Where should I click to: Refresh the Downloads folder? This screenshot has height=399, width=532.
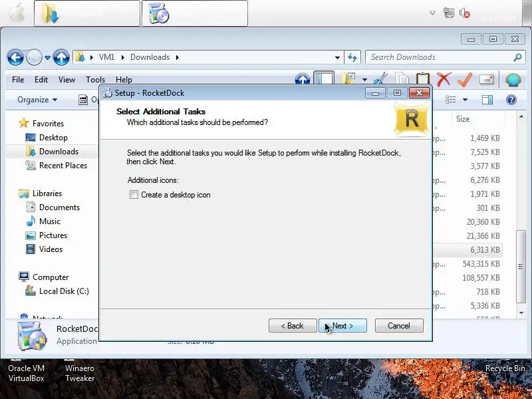[352, 57]
